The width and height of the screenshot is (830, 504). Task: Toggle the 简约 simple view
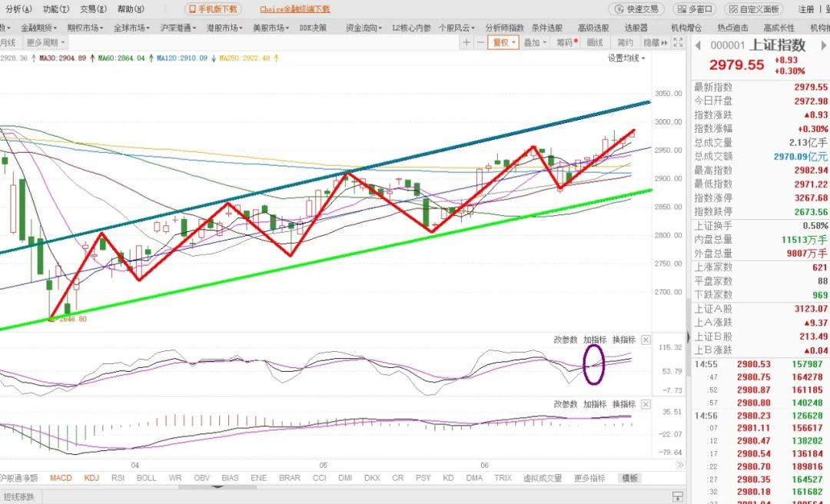pos(625,42)
